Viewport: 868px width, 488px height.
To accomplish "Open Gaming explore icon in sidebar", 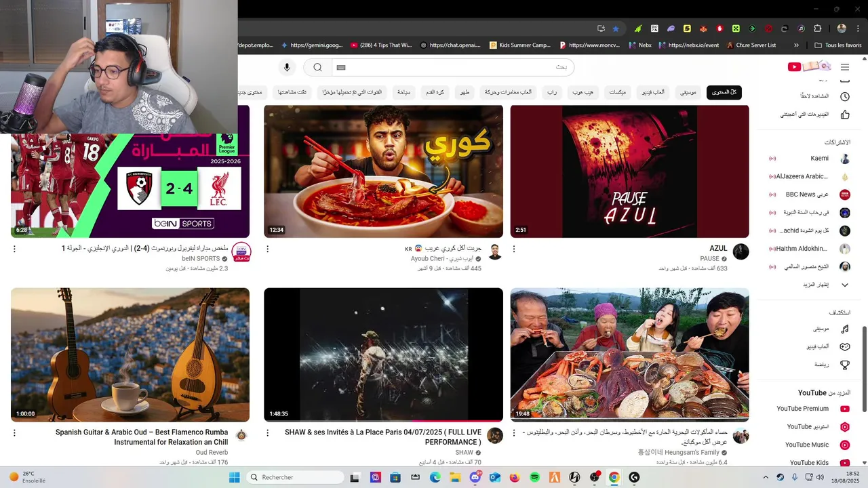I will click(844, 346).
